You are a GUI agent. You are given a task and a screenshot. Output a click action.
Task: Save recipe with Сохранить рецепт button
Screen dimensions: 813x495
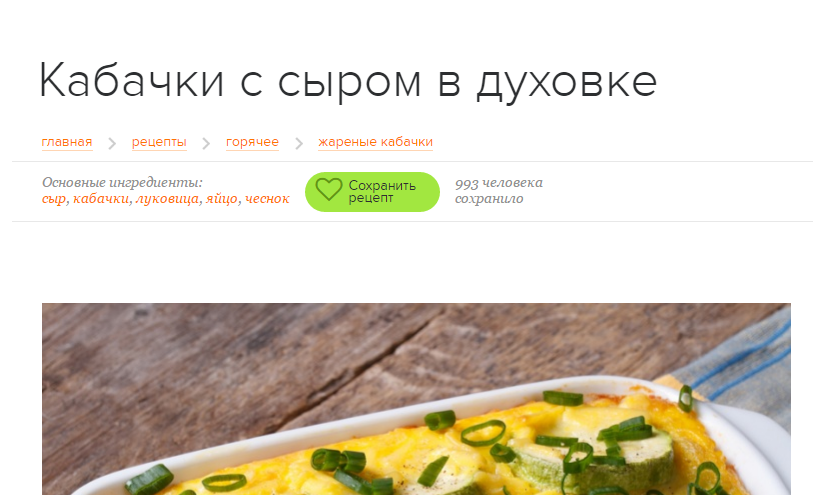[x=372, y=192]
